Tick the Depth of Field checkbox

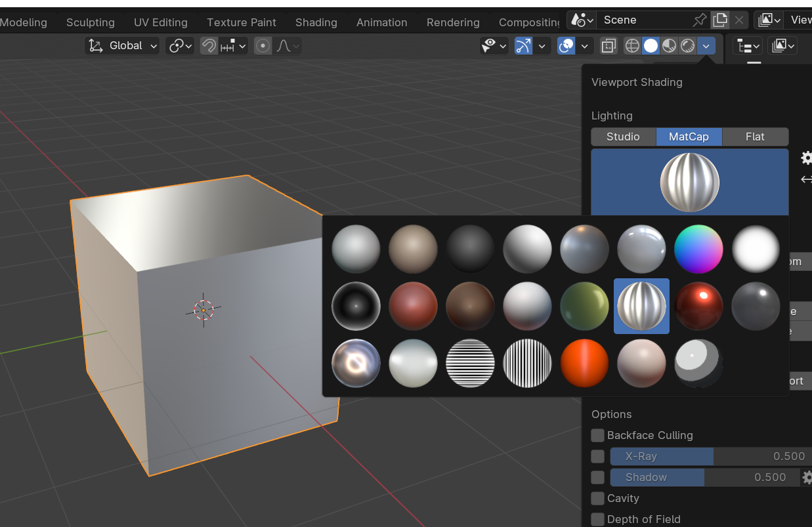597,519
